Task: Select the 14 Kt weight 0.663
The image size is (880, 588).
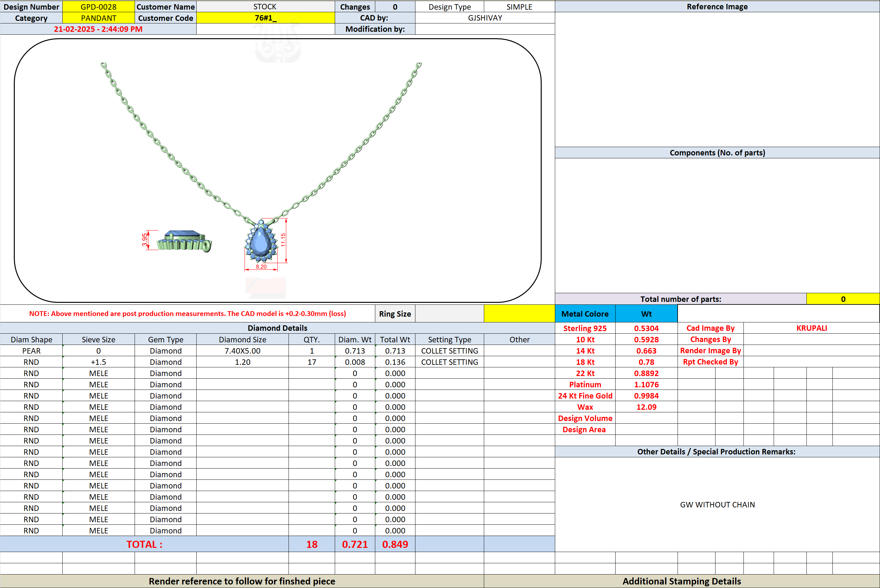Action: click(646, 351)
